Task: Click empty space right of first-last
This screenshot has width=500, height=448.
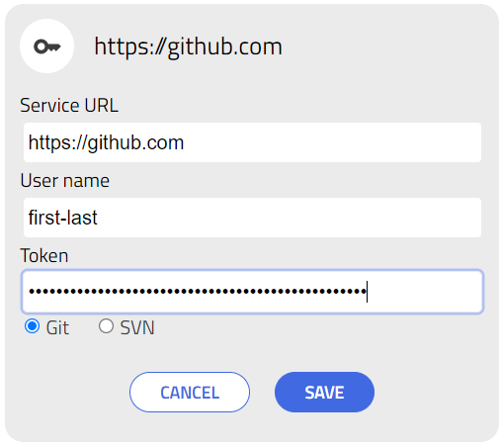Action: pos(290,218)
